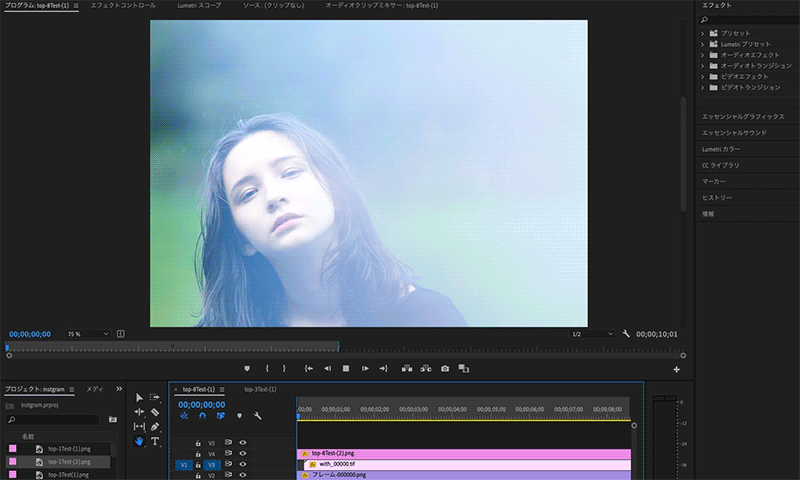Screen dimensions: 800x480
Task: Open the メディ browser tab
Action: tap(94, 389)
